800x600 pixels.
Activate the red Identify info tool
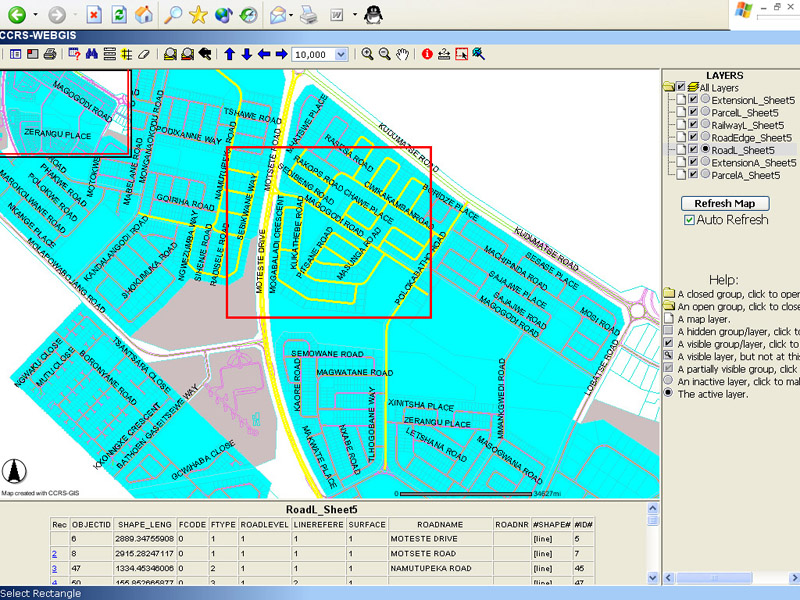[x=427, y=54]
